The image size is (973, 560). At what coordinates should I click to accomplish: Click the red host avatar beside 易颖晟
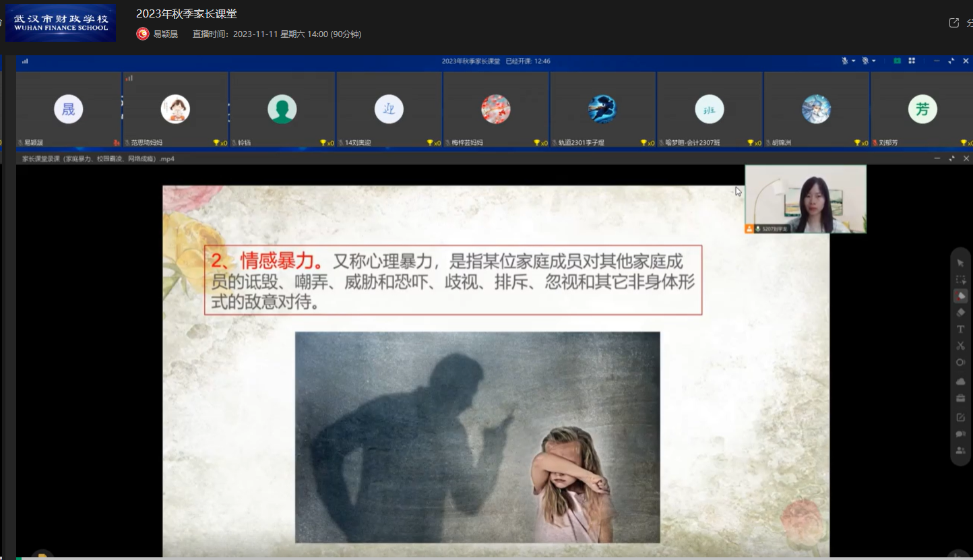coord(143,34)
